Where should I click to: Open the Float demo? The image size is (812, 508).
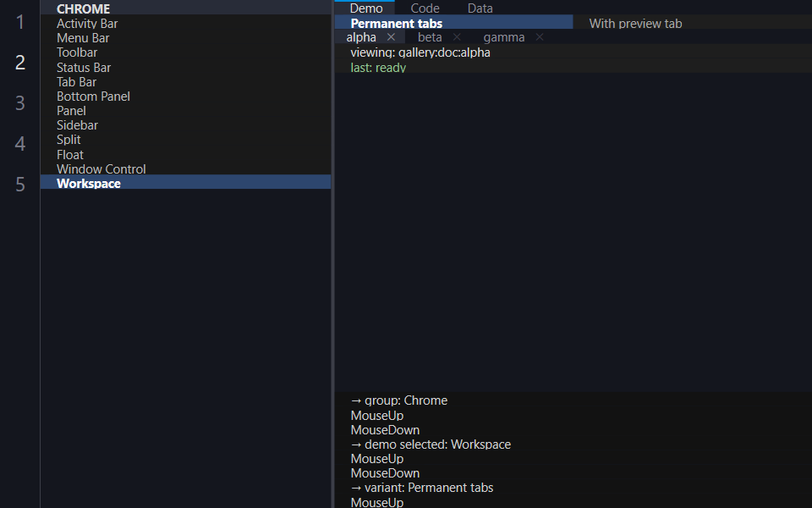pyautogui.click(x=185, y=154)
